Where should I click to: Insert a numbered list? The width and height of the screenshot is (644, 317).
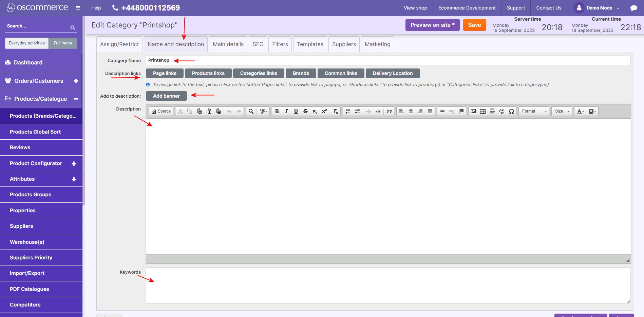coord(348,111)
